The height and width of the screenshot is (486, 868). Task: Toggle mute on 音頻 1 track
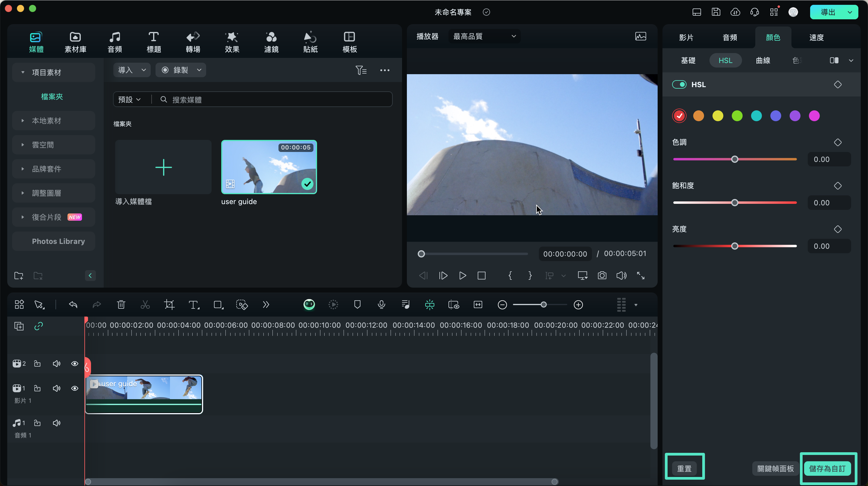point(55,423)
